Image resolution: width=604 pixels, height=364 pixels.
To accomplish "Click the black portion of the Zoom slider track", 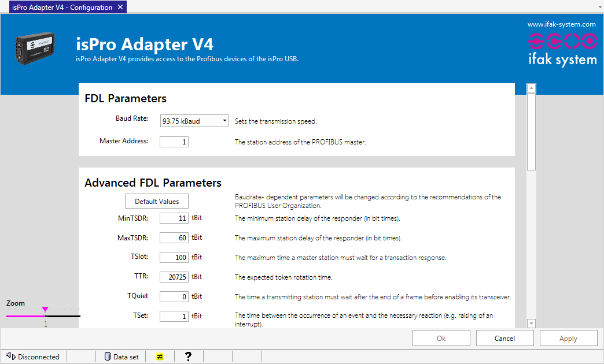I will coord(63,316).
